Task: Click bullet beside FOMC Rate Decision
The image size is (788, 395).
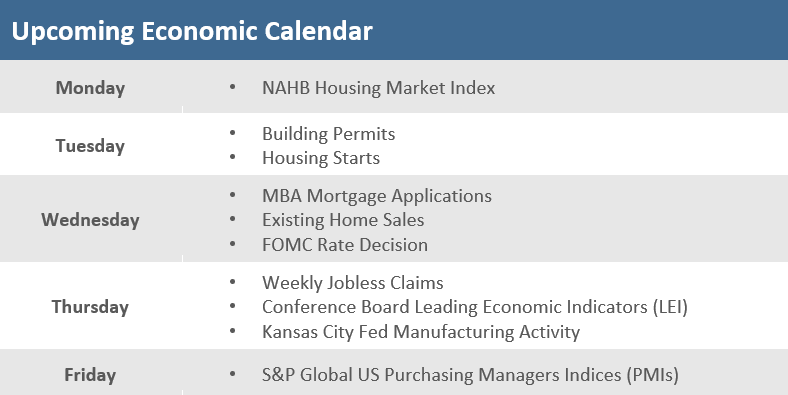Action: tap(232, 244)
